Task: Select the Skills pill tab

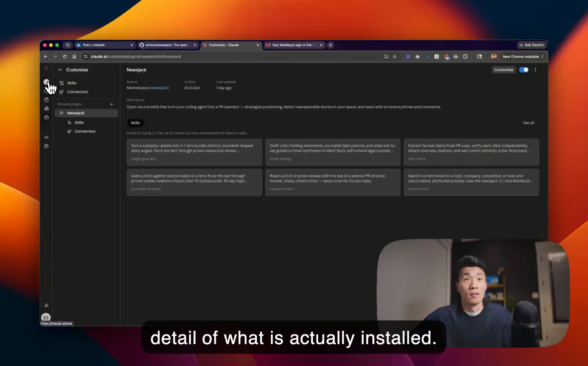Action: (135, 123)
